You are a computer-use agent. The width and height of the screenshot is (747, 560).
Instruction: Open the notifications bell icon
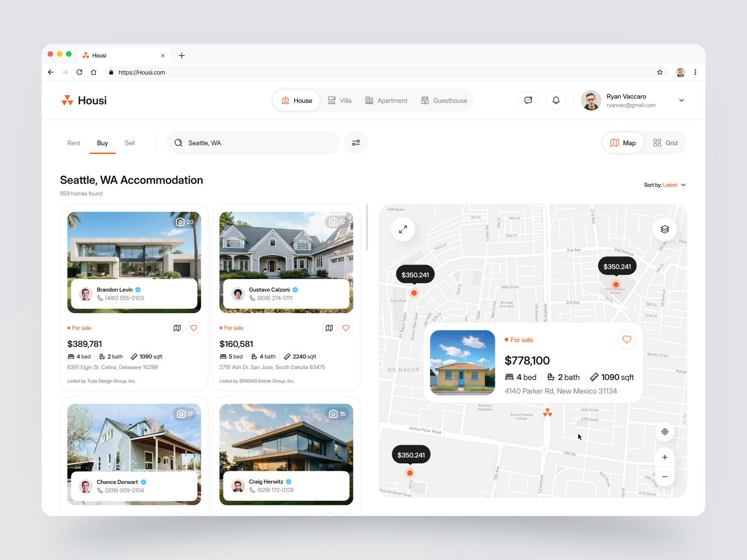(556, 100)
